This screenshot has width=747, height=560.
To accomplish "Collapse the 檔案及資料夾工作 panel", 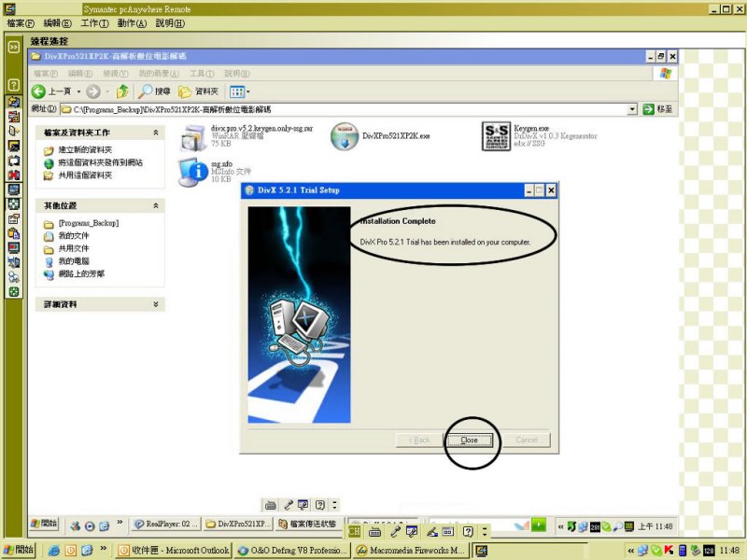I will coord(155,133).
